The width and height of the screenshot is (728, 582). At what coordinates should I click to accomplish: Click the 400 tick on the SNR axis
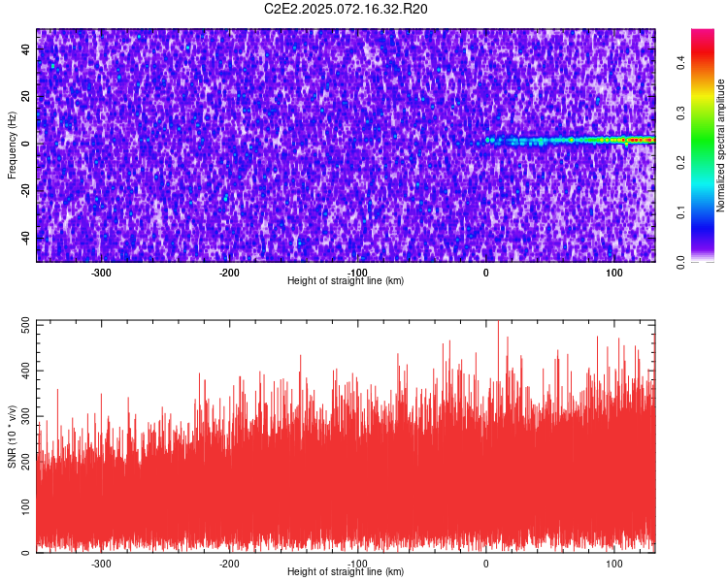25,371
